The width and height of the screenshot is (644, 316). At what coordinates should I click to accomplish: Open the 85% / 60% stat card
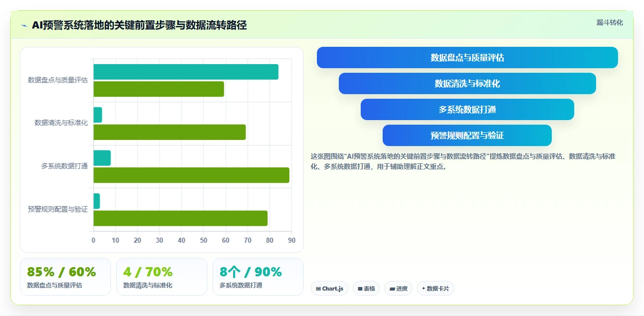click(x=65, y=277)
